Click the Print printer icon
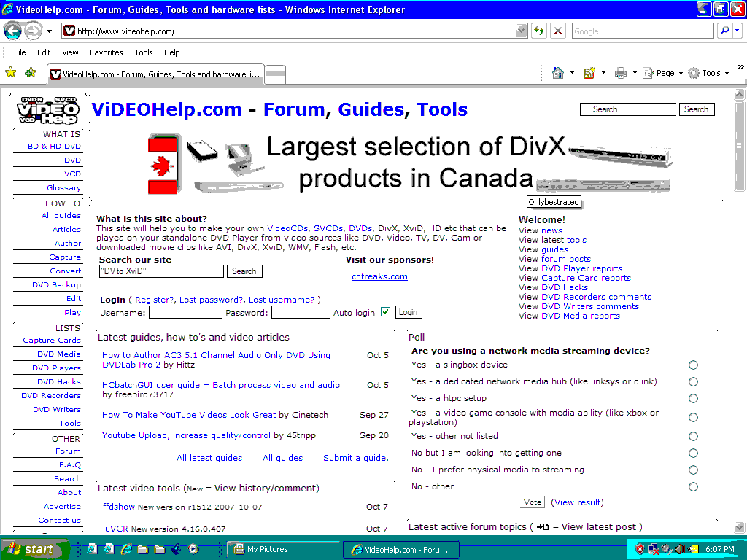Image resolution: width=747 pixels, height=560 pixels. click(620, 73)
